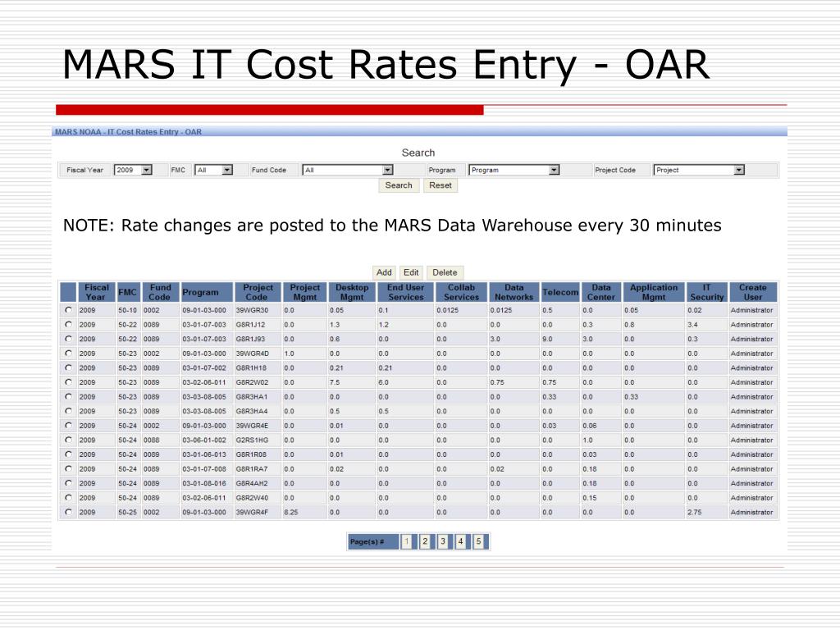Go to page 4
This screenshot has width=840, height=630.
(x=460, y=541)
